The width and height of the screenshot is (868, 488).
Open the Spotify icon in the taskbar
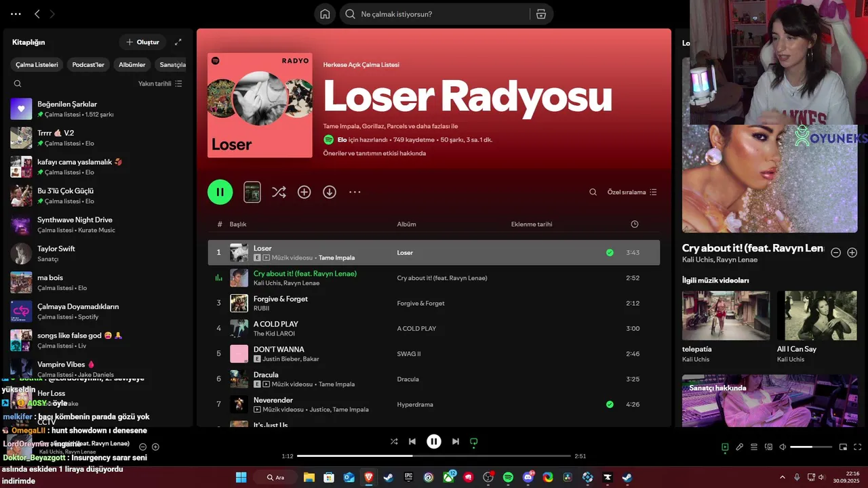508,477
